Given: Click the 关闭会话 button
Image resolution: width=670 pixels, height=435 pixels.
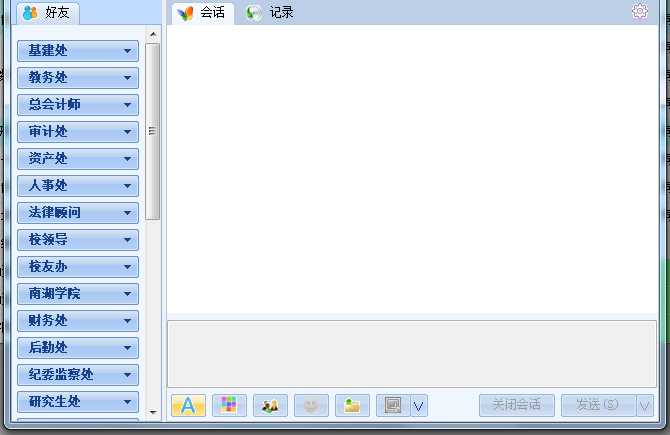Looking at the screenshot, I should click(517, 405).
